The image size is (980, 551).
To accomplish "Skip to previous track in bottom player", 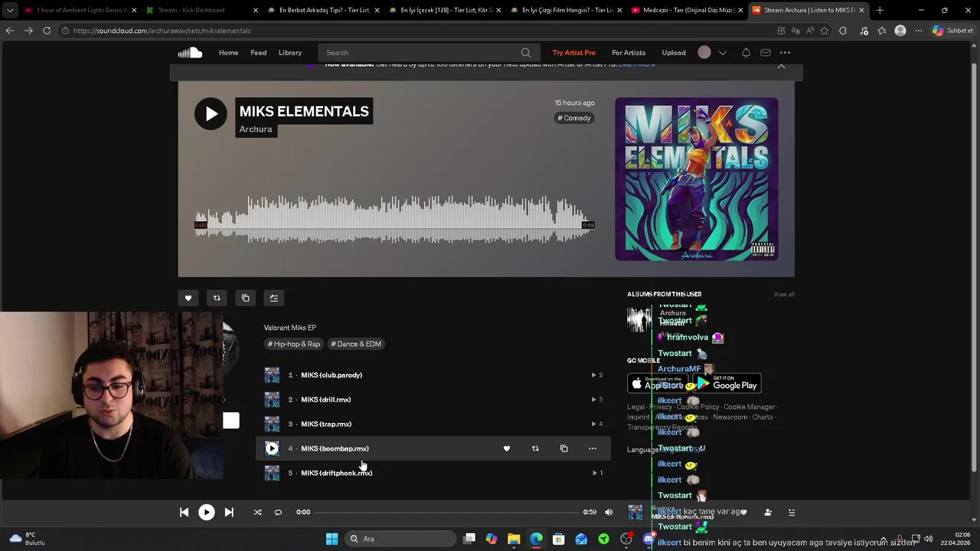I will click(184, 512).
